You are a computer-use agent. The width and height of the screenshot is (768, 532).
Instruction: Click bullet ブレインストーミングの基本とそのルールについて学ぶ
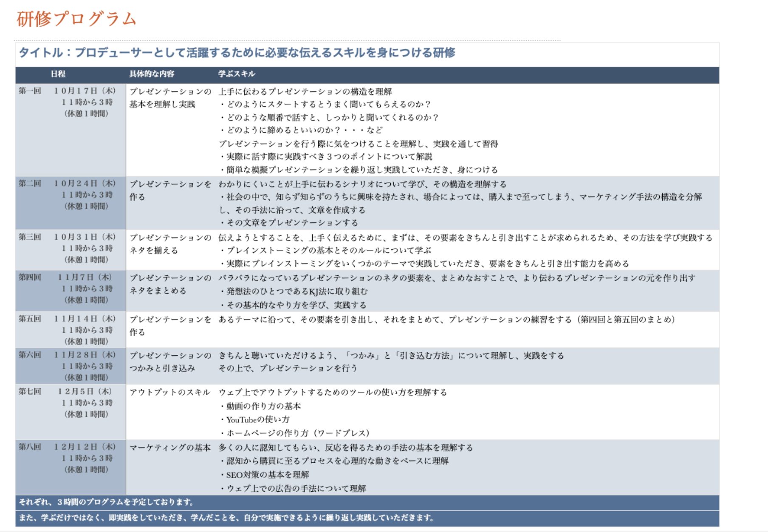(325, 250)
